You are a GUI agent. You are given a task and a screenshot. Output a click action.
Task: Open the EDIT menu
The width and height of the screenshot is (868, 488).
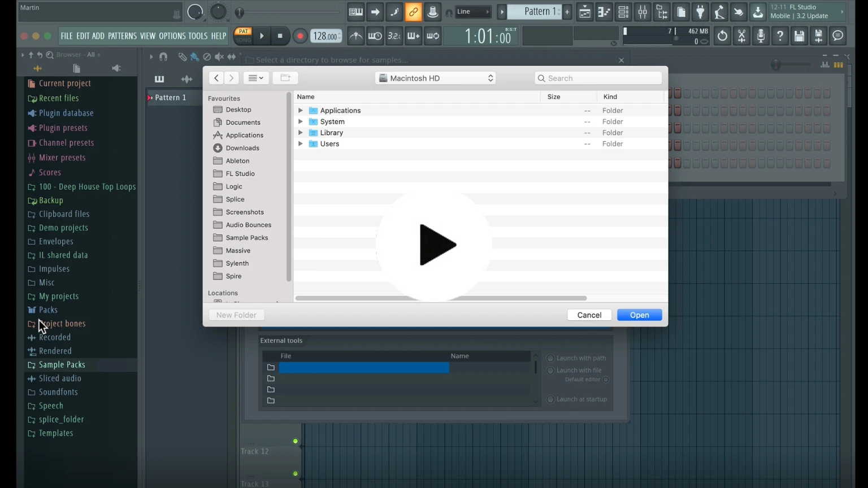[83, 36]
